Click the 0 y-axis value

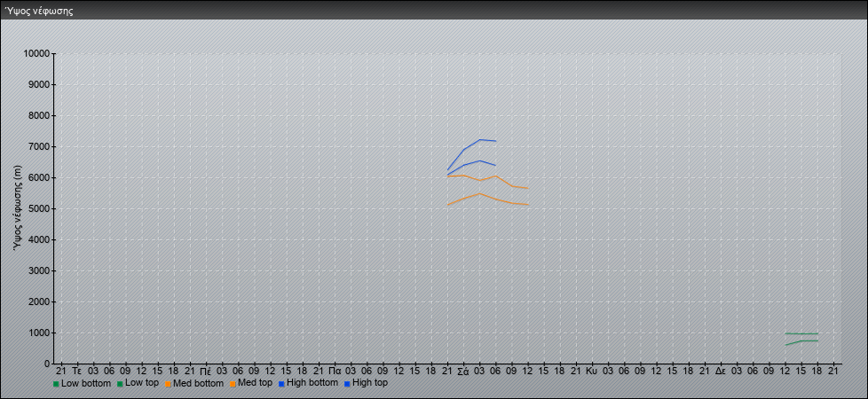[48, 364]
